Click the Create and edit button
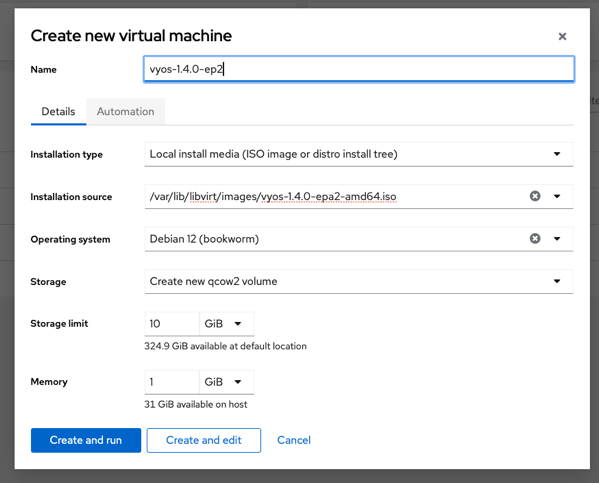The width and height of the screenshot is (599, 483). pos(204,440)
